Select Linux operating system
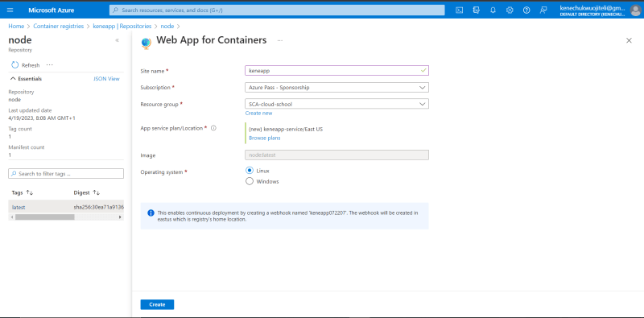Image resolution: width=644 pixels, height=318 pixels. point(250,170)
